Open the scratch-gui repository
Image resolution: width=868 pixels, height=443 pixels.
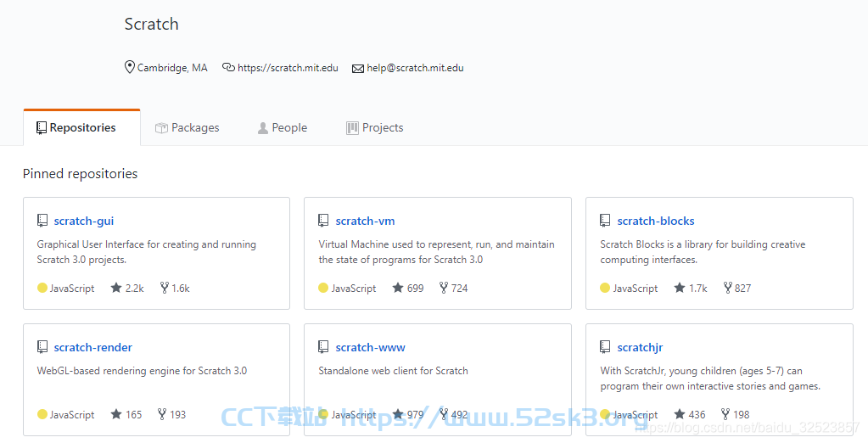[x=84, y=221]
